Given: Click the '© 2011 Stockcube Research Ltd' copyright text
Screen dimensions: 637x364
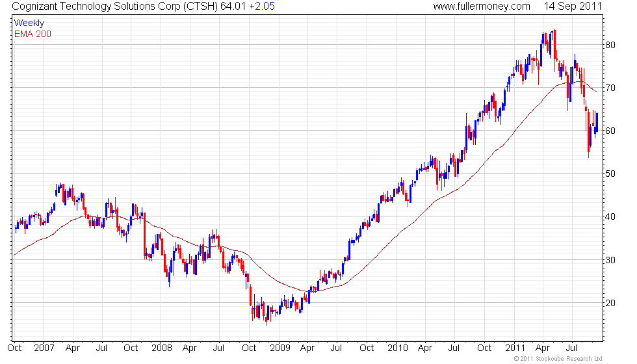Looking at the screenshot, I should (558, 359).
